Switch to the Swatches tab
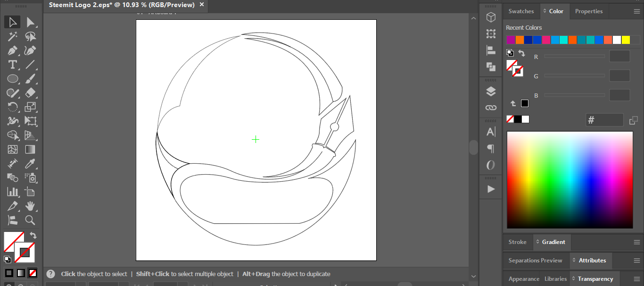644x286 pixels. click(x=521, y=11)
